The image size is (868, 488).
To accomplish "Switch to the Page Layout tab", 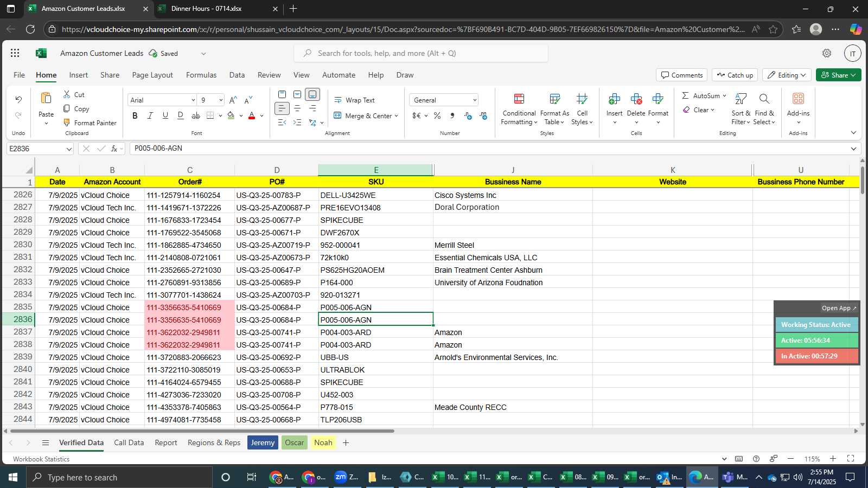I will click(x=152, y=75).
